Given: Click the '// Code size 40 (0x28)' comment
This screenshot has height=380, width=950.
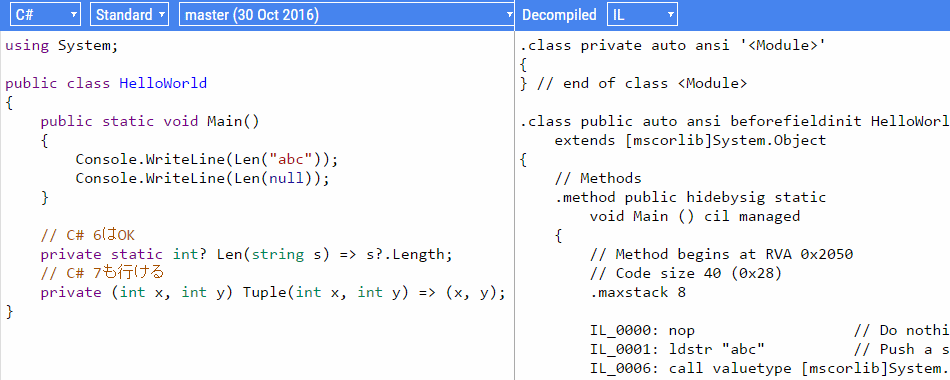Looking at the screenshot, I should [x=686, y=273].
